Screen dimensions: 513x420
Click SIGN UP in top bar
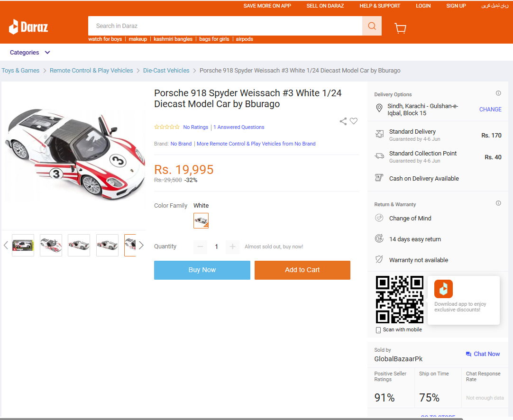pos(456,6)
